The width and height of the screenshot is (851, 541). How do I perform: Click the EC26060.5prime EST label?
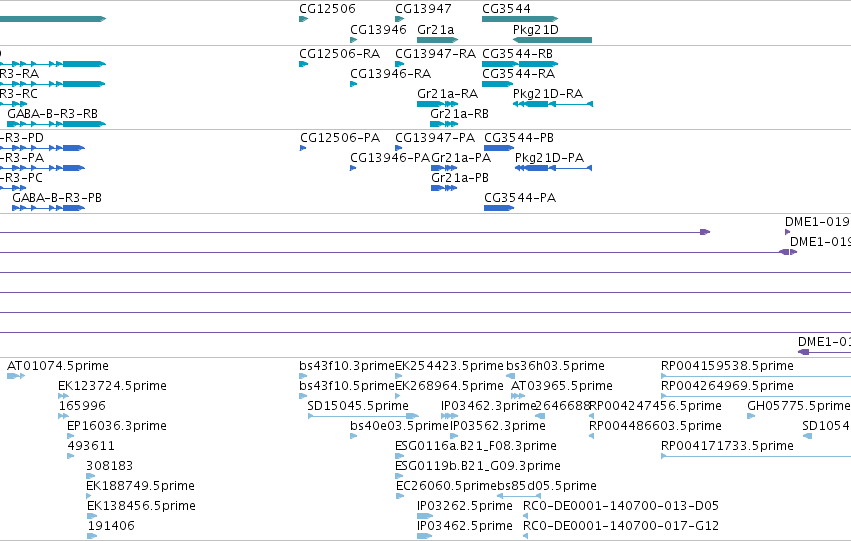click(x=447, y=486)
